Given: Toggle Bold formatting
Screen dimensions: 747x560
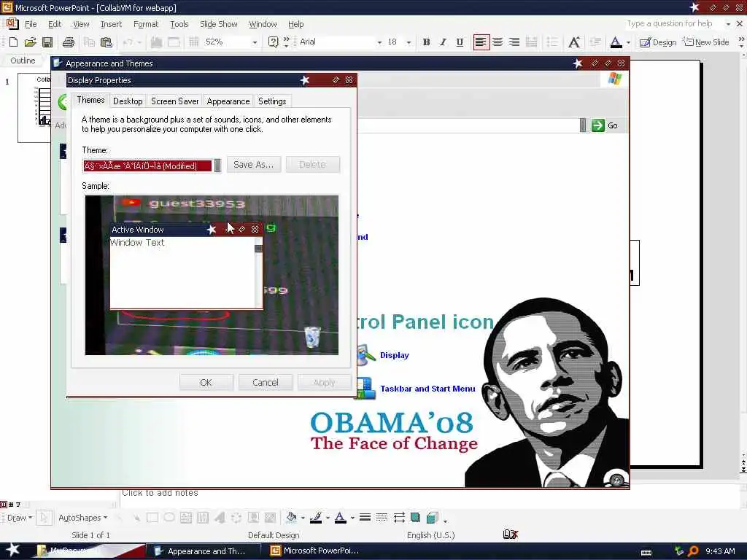Looking at the screenshot, I should (426, 42).
